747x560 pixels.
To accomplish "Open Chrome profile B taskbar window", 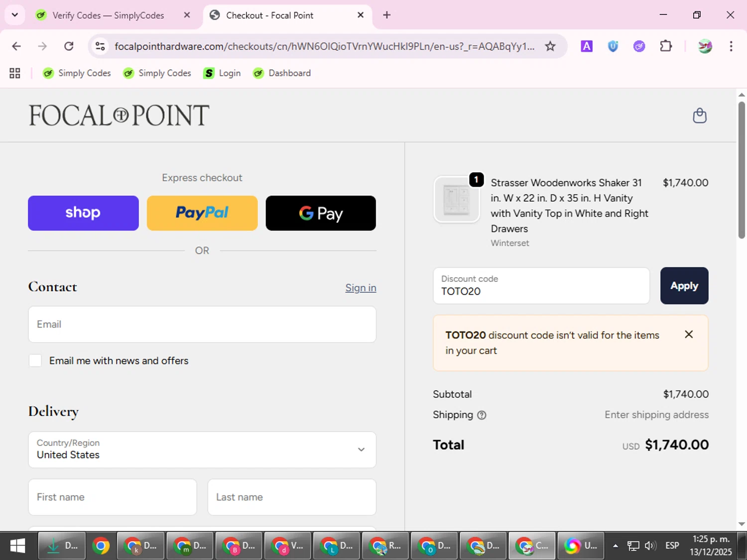I will pos(239,546).
